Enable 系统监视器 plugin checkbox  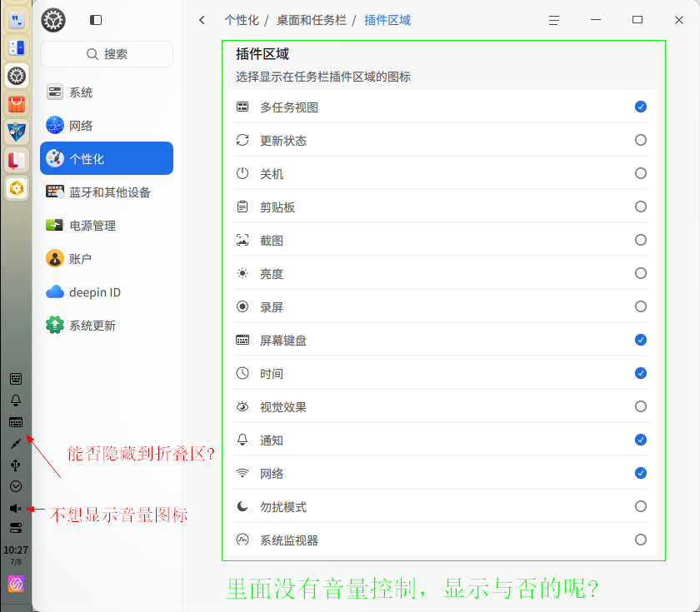tap(641, 540)
